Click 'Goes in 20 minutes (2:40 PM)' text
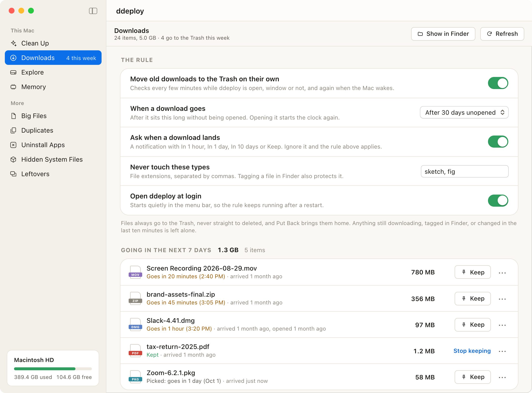 [x=186, y=277]
